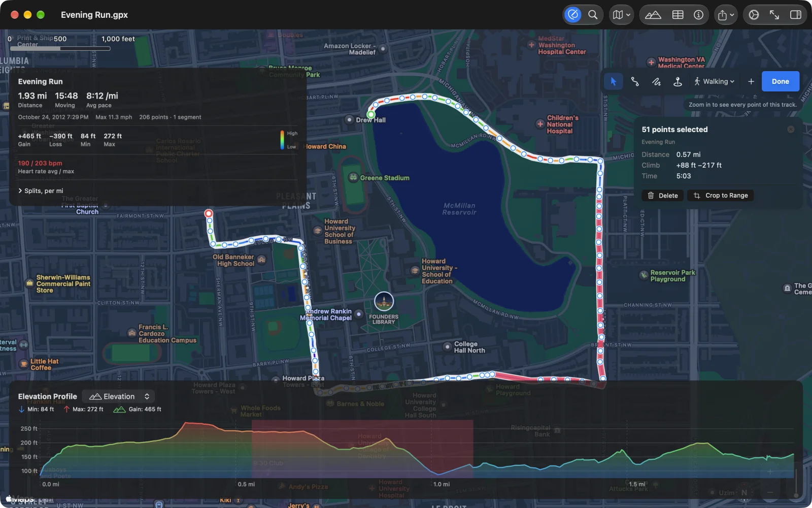The width and height of the screenshot is (812, 508).
Task: Click the red end point of track
Action: point(208,213)
